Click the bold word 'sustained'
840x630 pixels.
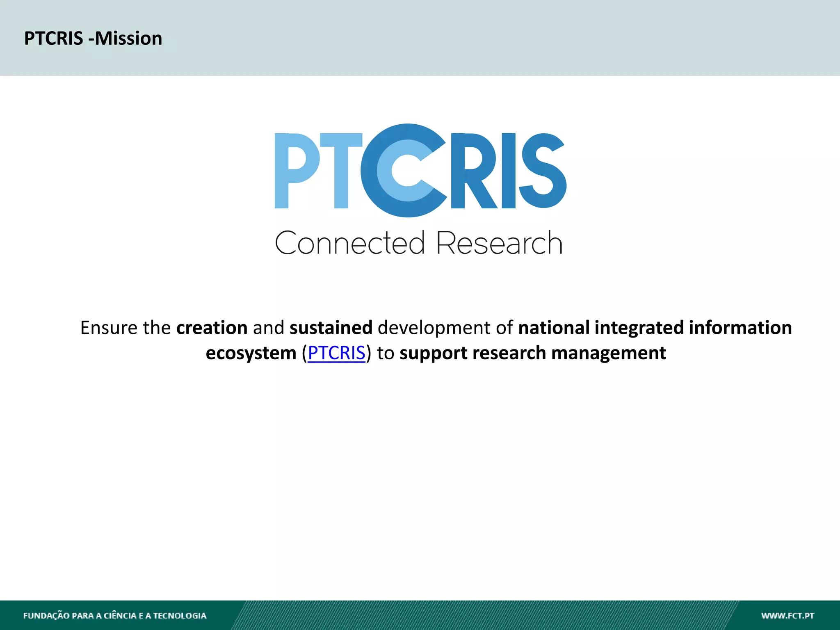(331, 328)
